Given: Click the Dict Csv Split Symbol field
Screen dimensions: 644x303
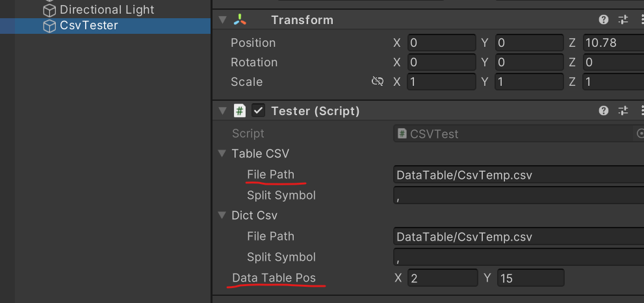Looking at the screenshot, I should point(518,257).
